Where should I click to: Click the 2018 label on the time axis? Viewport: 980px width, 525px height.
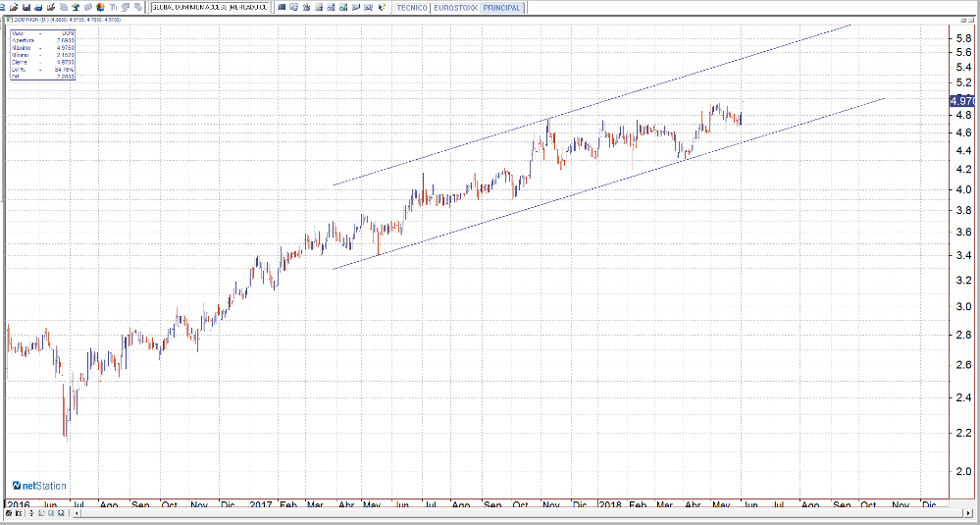[x=610, y=504]
